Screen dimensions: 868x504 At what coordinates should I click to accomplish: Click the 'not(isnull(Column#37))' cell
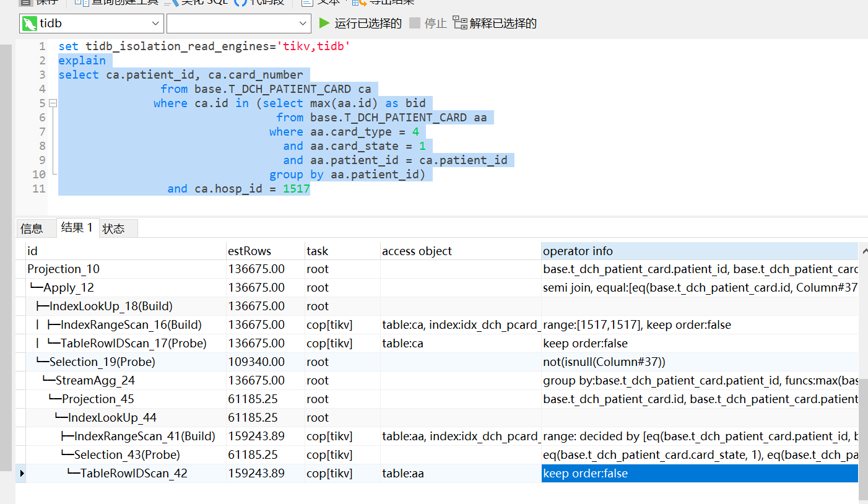[x=700, y=362]
